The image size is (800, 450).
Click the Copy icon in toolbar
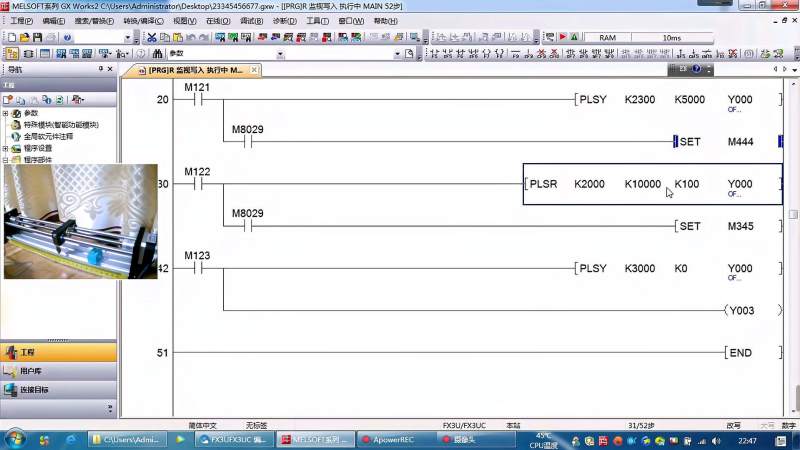point(165,37)
